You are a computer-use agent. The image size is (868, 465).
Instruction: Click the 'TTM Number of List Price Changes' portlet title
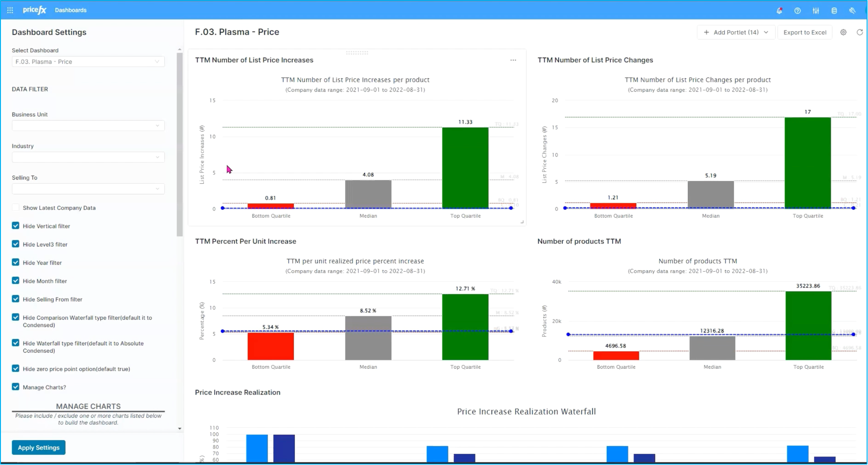pos(595,60)
